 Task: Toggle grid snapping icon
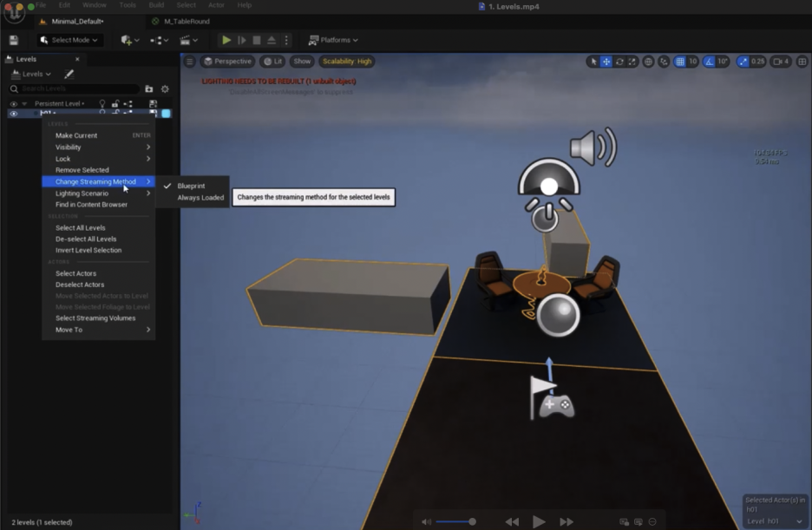(x=680, y=62)
